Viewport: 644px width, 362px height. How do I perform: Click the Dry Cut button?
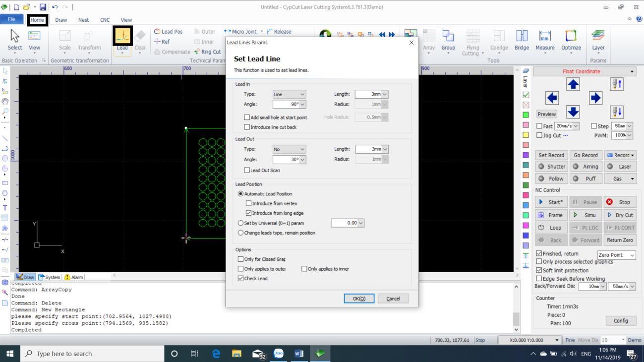click(620, 215)
